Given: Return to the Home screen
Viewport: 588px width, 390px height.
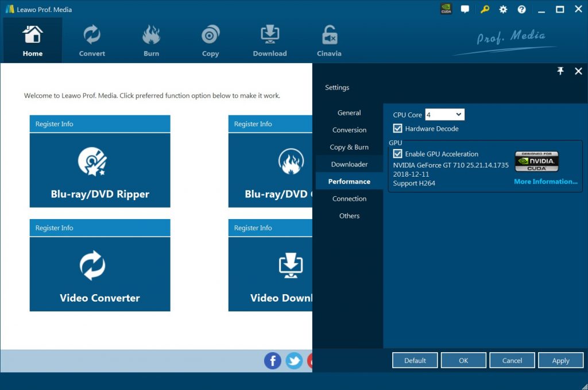Looking at the screenshot, I should (32, 40).
